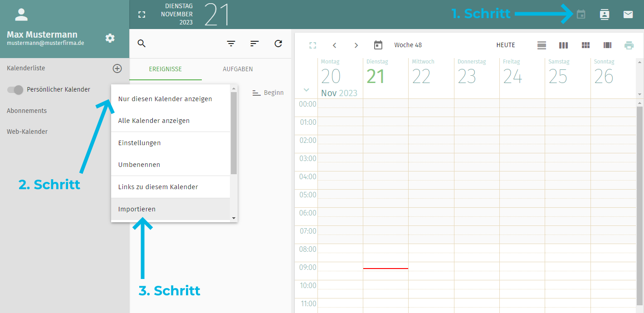Screen dimensions: 644x313
Task: Print the calendar view
Action: (x=629, y=45)
